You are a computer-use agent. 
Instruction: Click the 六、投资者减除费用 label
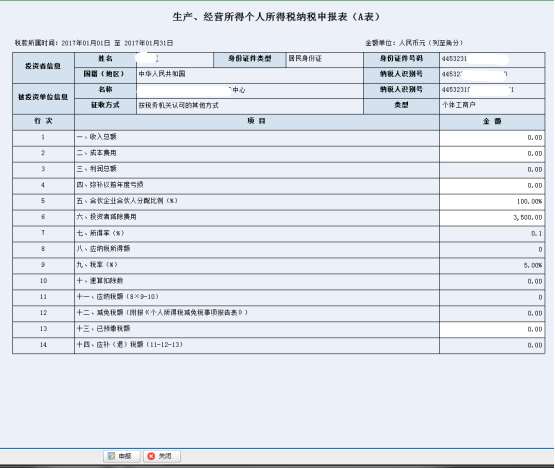pyautogui.click(x=107, y=217)
